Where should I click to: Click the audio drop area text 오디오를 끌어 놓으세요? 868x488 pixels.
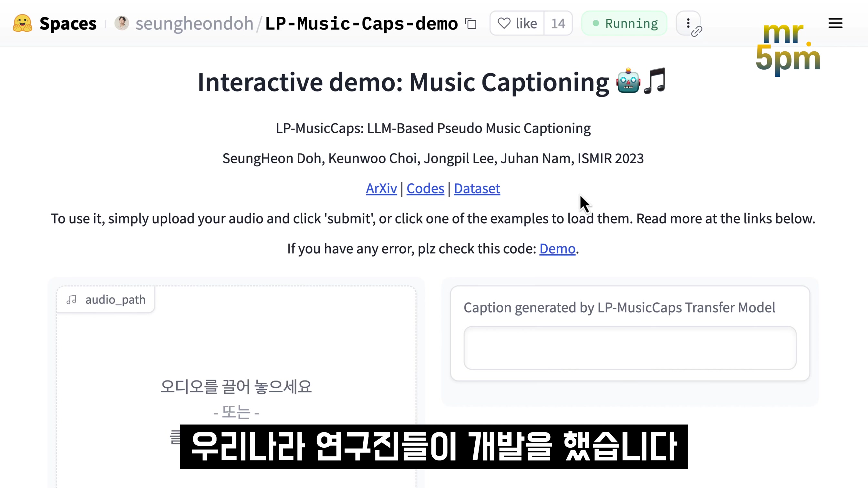[x=236, y=387]
